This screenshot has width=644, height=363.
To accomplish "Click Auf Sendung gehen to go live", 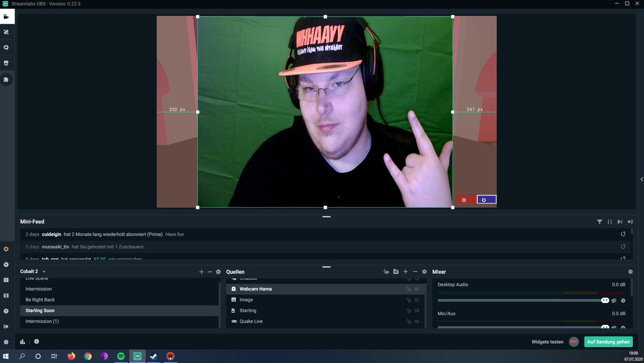I will [x=608, y=342].
